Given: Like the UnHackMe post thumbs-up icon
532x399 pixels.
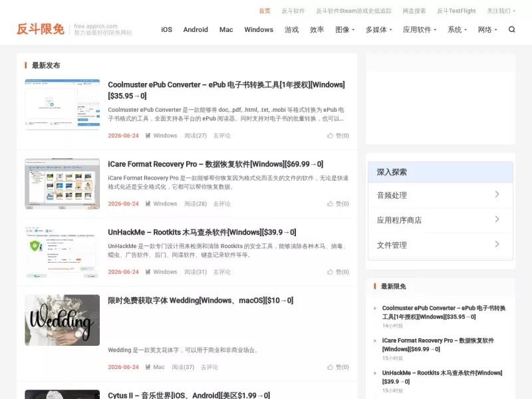Looking at the screenshot, I should (330, 272).
